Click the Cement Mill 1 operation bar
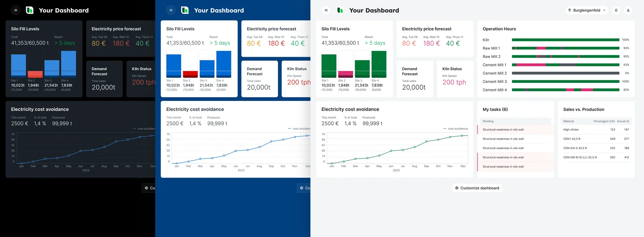This screenshot has width=644, height=237. [566, 65]
